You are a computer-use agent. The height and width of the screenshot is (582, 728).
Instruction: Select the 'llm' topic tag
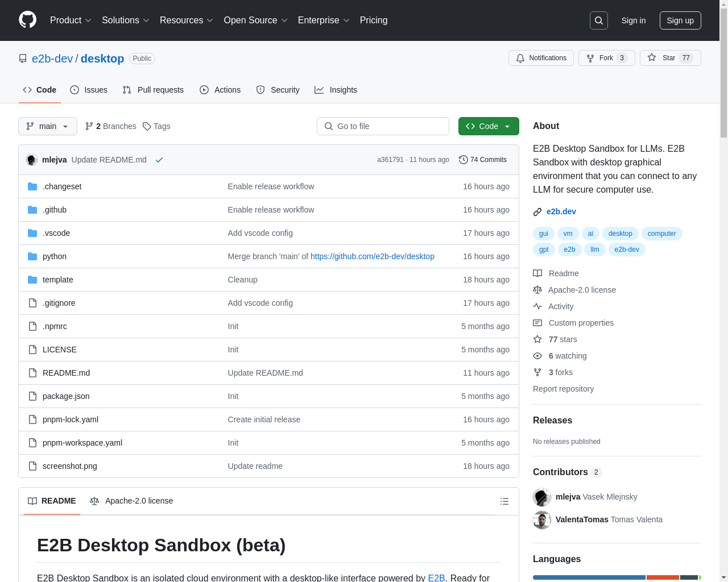pyautogui.click(x=595, y=250)
